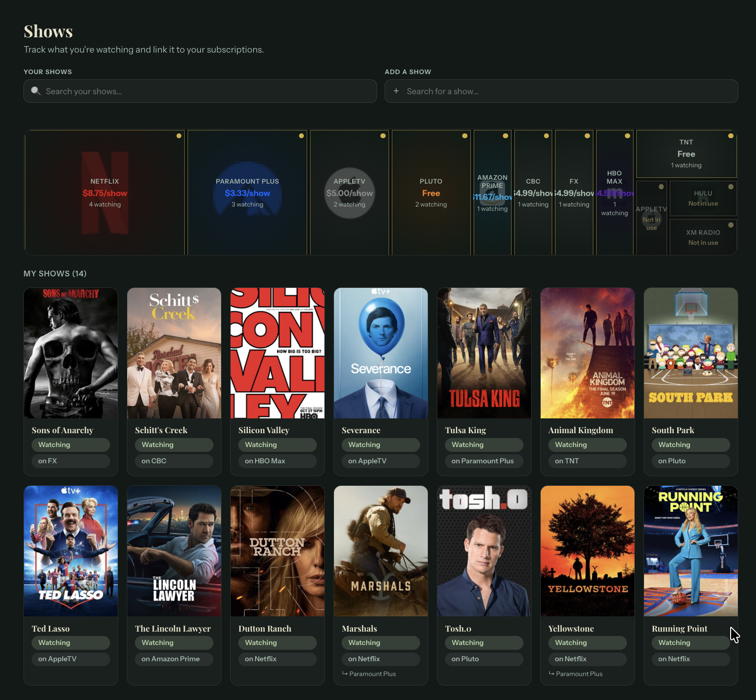Change Watching status for Sons of Anarchy

[x=71, y=445]
